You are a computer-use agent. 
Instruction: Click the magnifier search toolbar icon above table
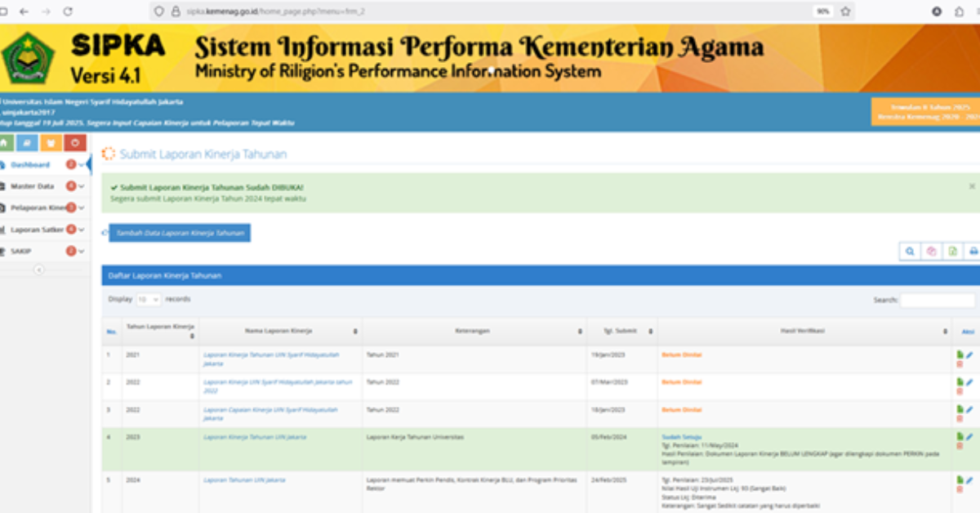point(909,252)
